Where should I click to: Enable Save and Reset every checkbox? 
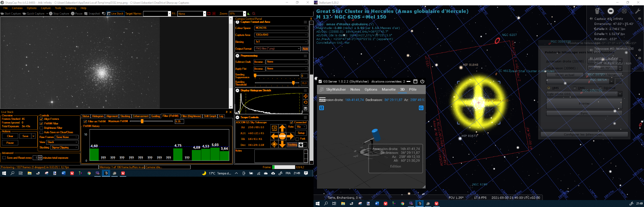4,158
